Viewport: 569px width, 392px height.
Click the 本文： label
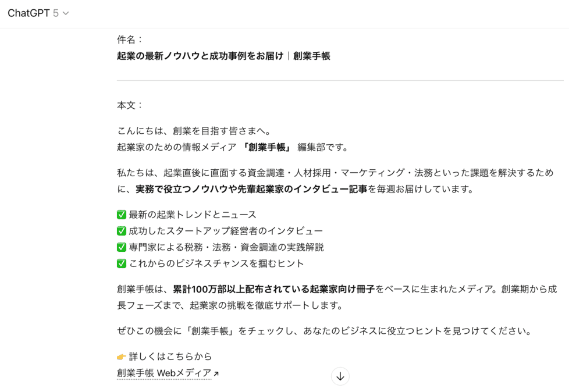click(x=130, y=105)
